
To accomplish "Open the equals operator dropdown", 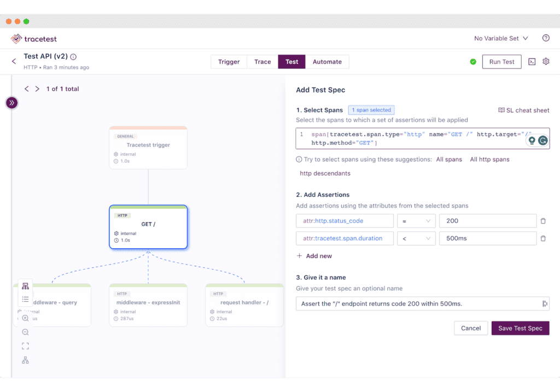I will (x=416, y=221).
